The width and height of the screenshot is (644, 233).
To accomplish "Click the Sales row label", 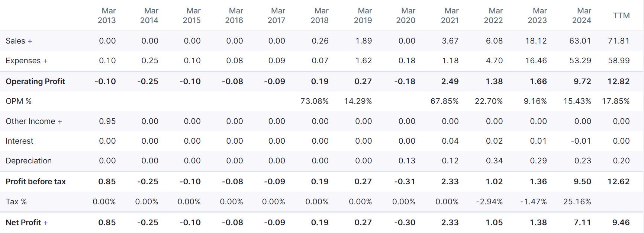I will pos(16,41).
